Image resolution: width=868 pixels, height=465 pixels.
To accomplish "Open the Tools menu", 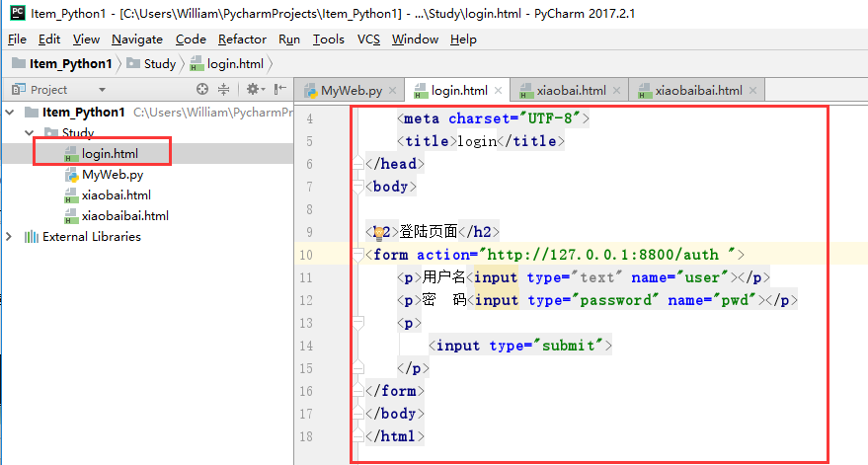I will point(329,39).
